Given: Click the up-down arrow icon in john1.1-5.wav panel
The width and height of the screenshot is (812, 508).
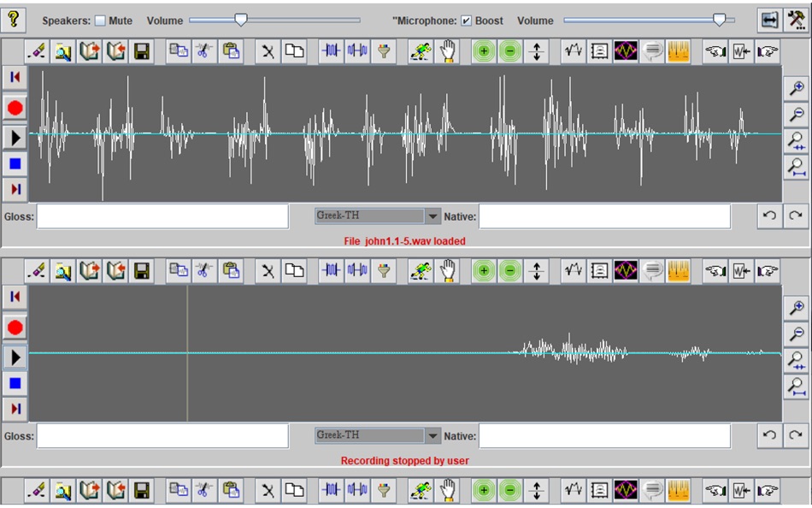Looking at the screenshot, I should click(537, 51).
